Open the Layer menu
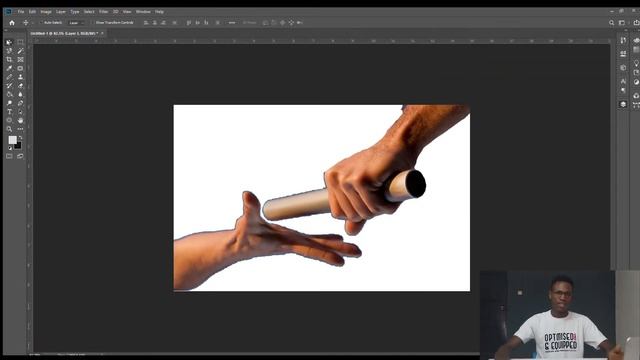This screenshot has width=640, height=360. (61, 12)
